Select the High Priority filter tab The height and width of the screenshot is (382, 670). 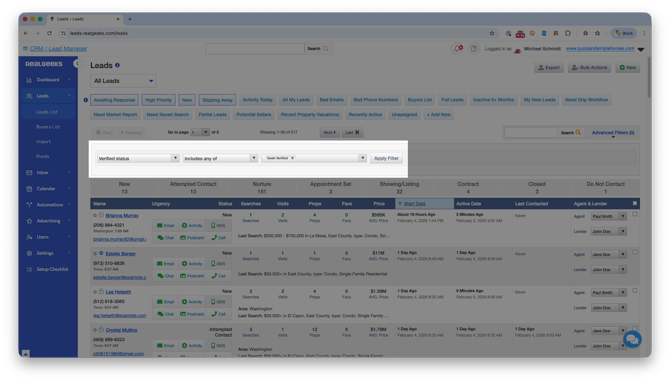158,100
